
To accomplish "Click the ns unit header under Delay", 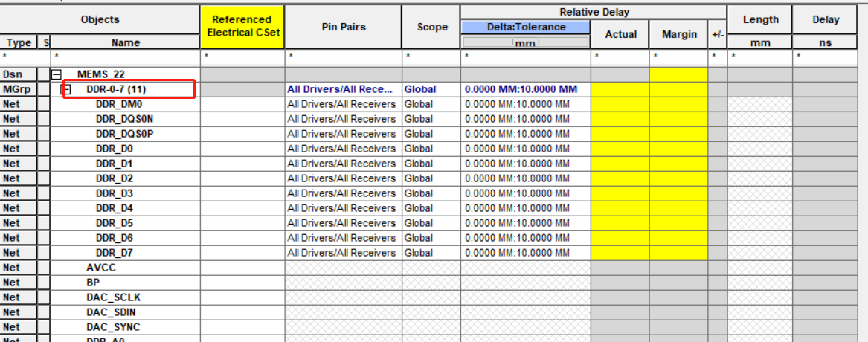I will tap(826, 42).
